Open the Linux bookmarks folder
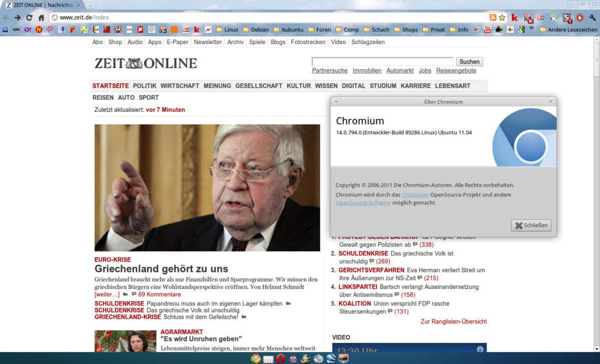 point(227,30)
